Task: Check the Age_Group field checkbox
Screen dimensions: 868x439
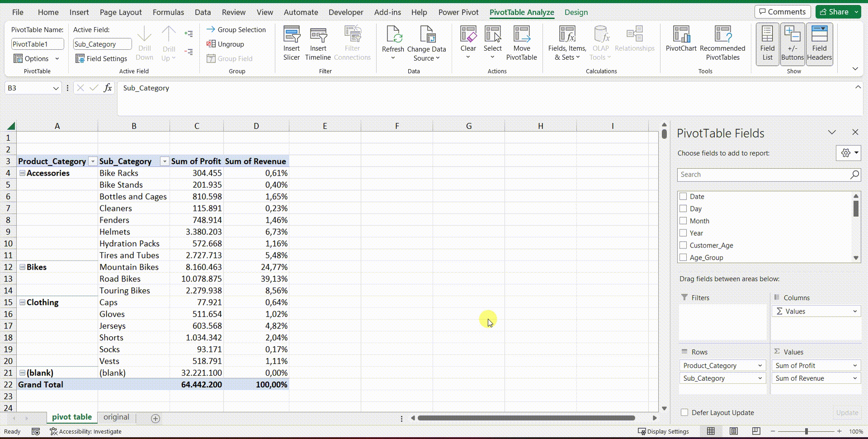Action: [683, 258]
